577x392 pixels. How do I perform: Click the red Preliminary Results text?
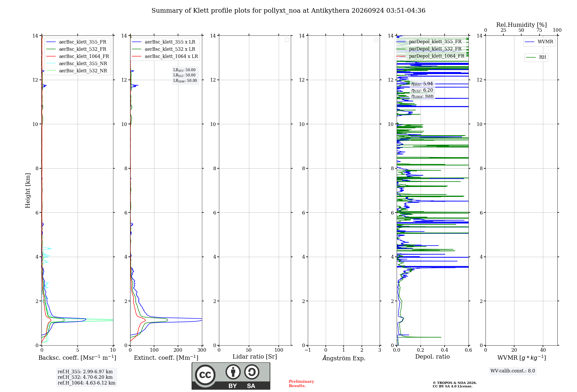click(x=301, y=384)
